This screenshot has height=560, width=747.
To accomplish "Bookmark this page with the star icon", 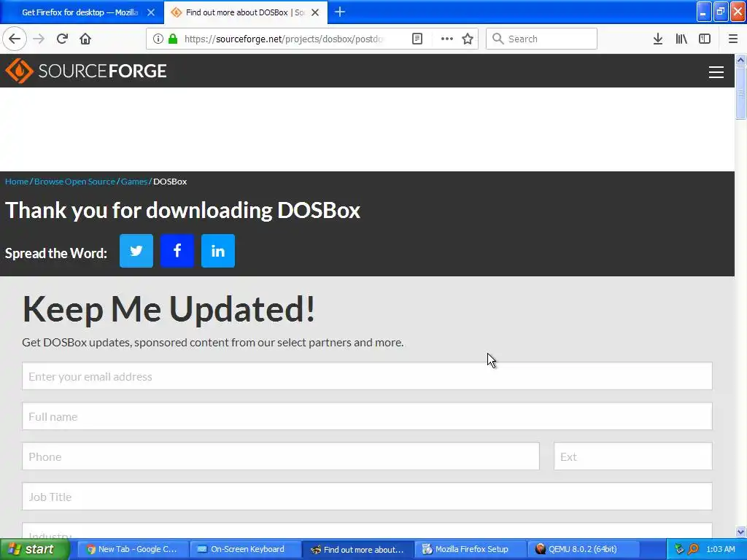I will [468, 39].
